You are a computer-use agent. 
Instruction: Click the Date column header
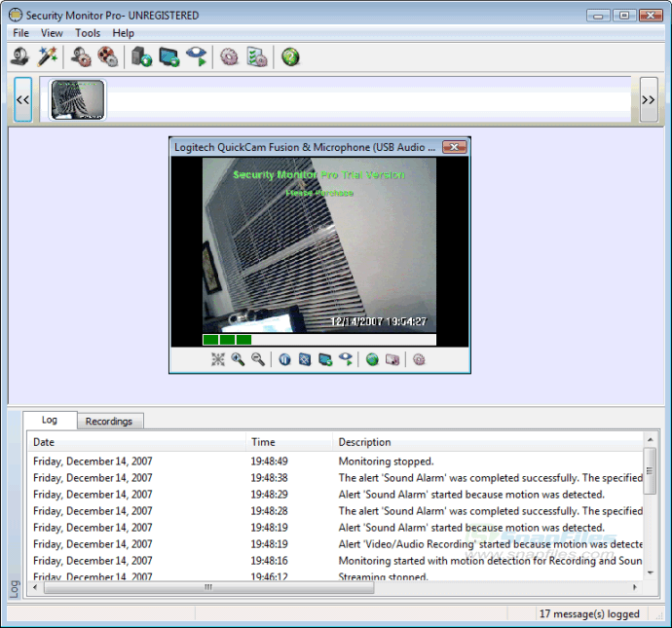coord(136,442)
